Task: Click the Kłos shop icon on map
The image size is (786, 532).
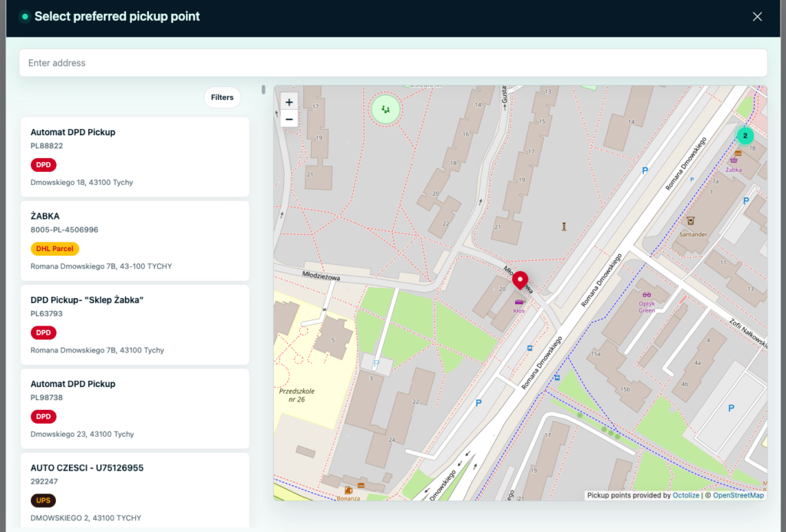Action: pyautogui.click(x=519, y=302)
